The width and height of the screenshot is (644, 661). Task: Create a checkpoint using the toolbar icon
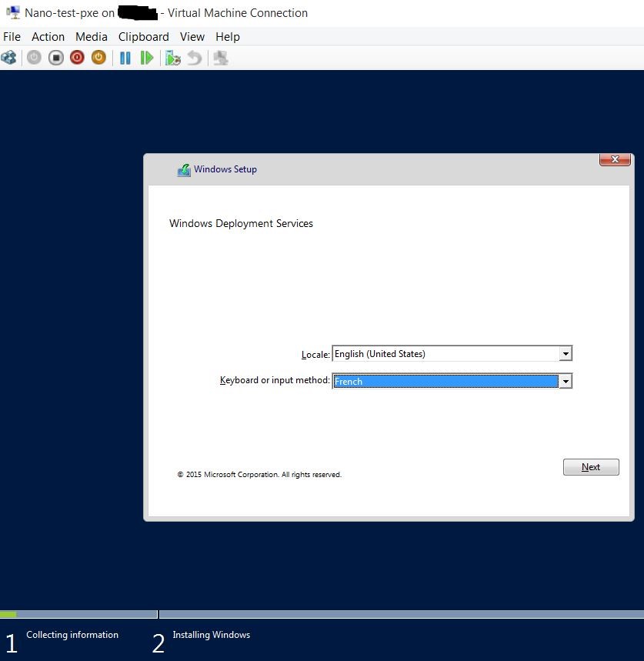173,58
